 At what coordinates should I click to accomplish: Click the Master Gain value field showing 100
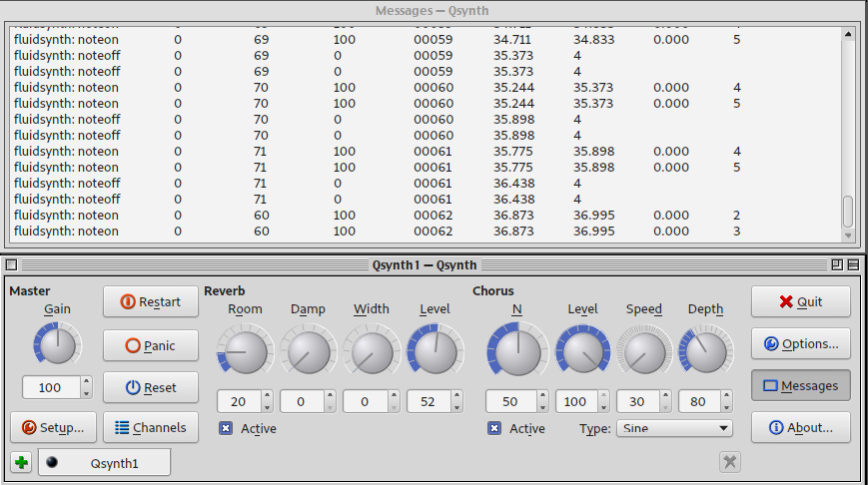pos(52,387)
